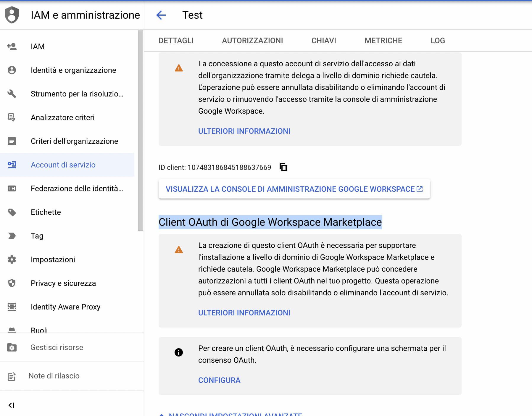Click the sidebar vertical scrollbar

pyautogui.click(x=140, y=130)
